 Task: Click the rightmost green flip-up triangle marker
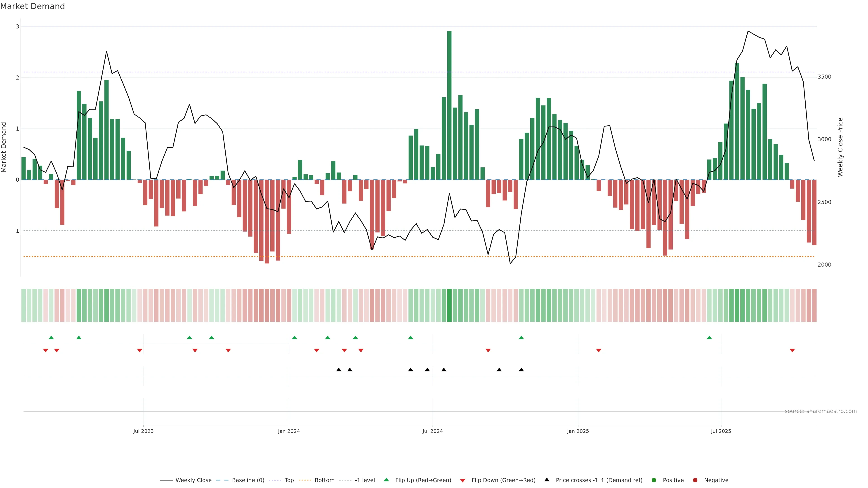point(709,338)
